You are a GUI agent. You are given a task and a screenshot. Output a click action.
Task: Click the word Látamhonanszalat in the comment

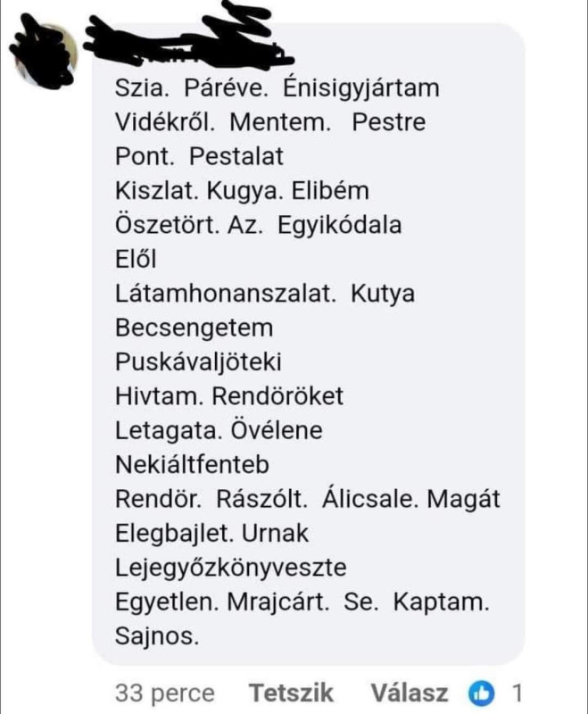(225, 294)
